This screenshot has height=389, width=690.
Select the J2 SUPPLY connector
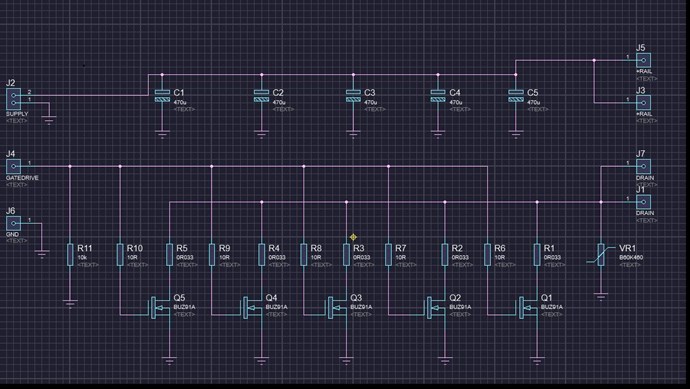pyautogui.click(x=13, y=99)
